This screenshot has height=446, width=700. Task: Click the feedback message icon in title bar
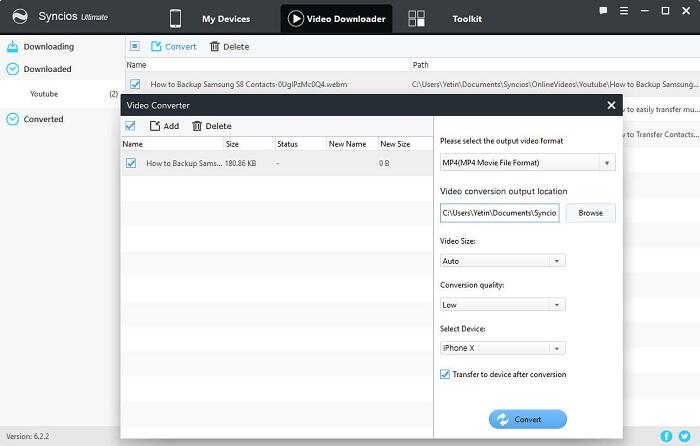(x=603, y=11)
